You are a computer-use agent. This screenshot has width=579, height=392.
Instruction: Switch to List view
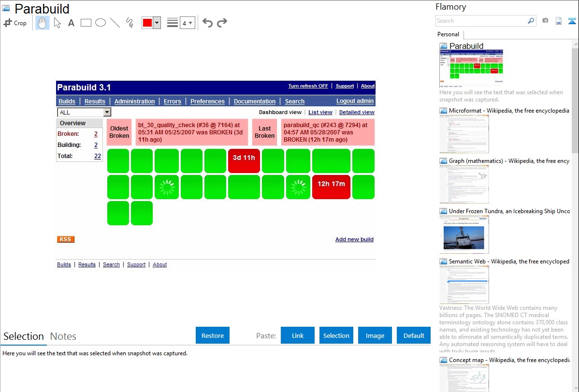(x=320, y=112)
